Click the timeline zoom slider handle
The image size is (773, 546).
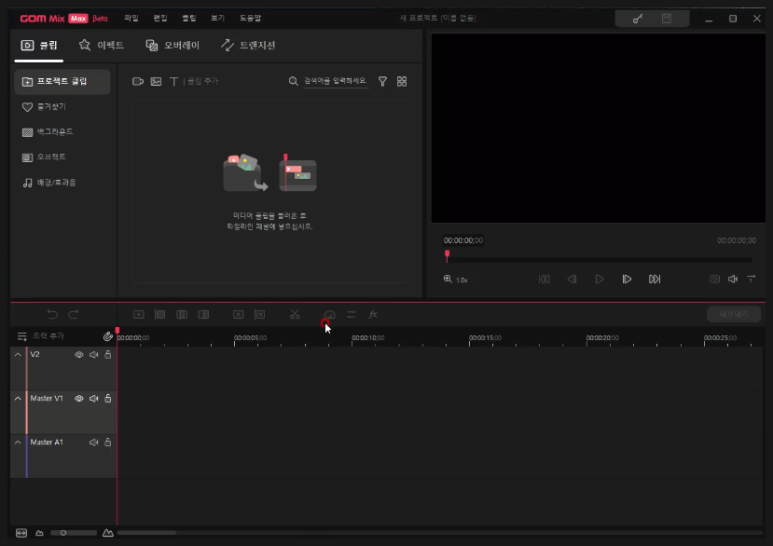pos(63,533)
